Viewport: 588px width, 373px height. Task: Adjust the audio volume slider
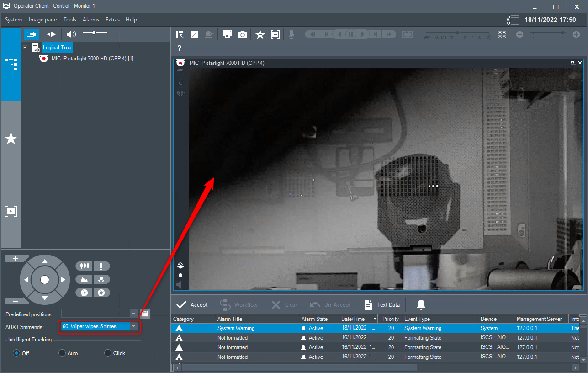94,33
